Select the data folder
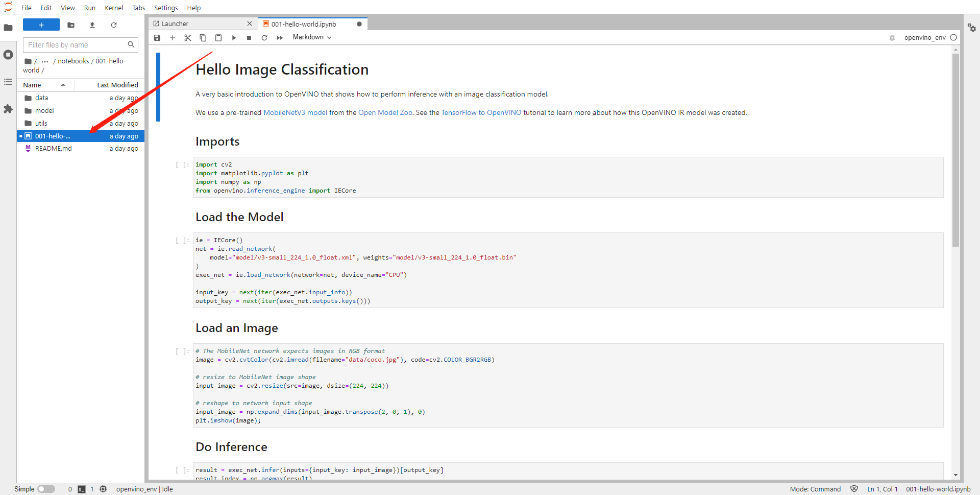The width and height of the screenshot is (980, 495). [x=81, y=98]
